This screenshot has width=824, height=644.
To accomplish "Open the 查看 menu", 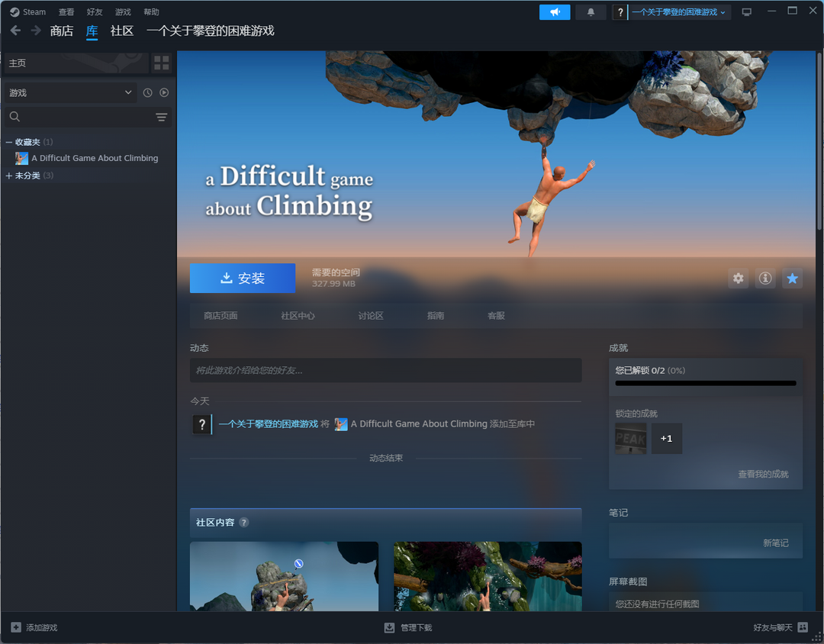I will pyautogui.click(x=66, y=11).
